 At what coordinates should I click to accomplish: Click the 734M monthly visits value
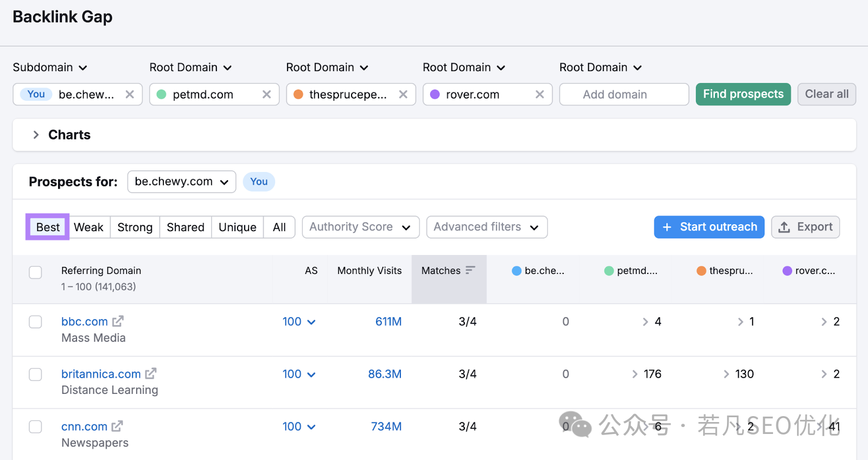coord(386,427)
